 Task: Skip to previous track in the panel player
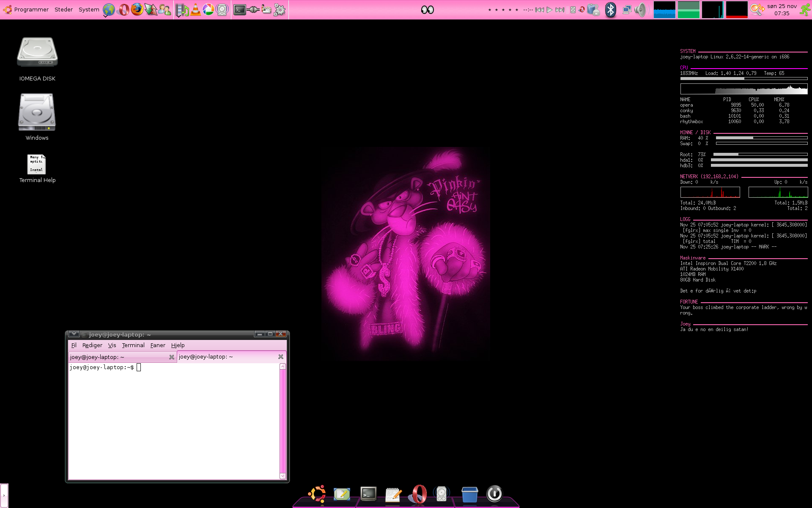coord(540,10)
